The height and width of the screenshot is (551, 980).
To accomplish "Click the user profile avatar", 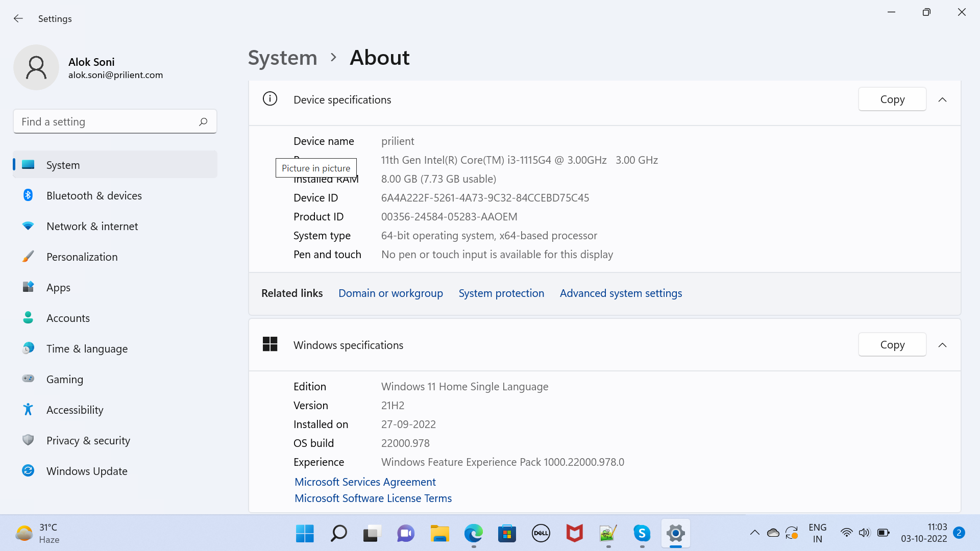I will coord(36,67).
